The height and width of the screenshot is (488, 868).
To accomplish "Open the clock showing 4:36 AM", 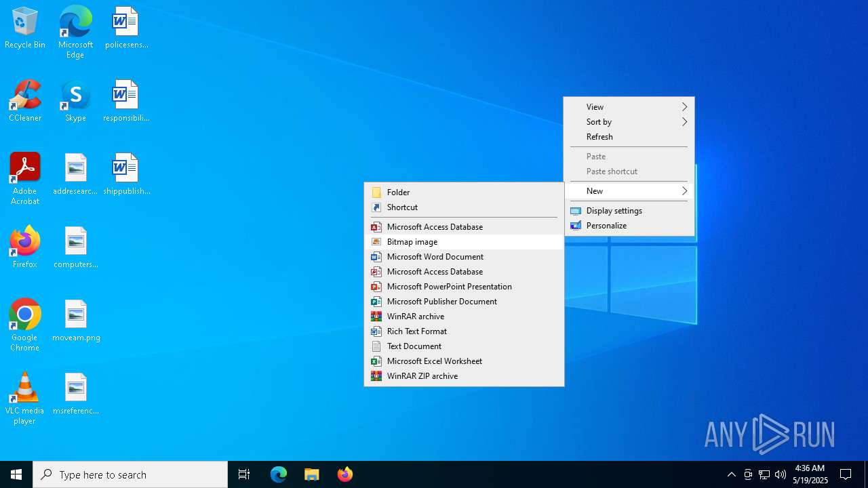I will 810,474.
